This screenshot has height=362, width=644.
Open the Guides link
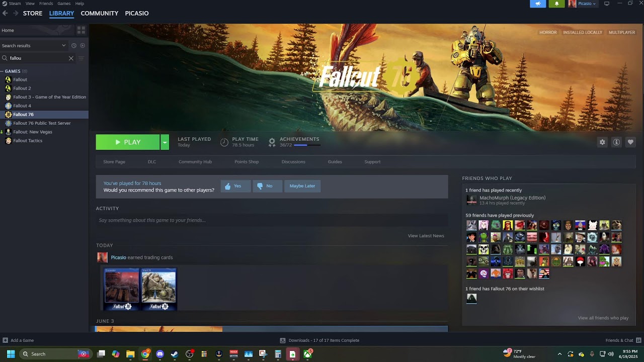coord(335,162)
